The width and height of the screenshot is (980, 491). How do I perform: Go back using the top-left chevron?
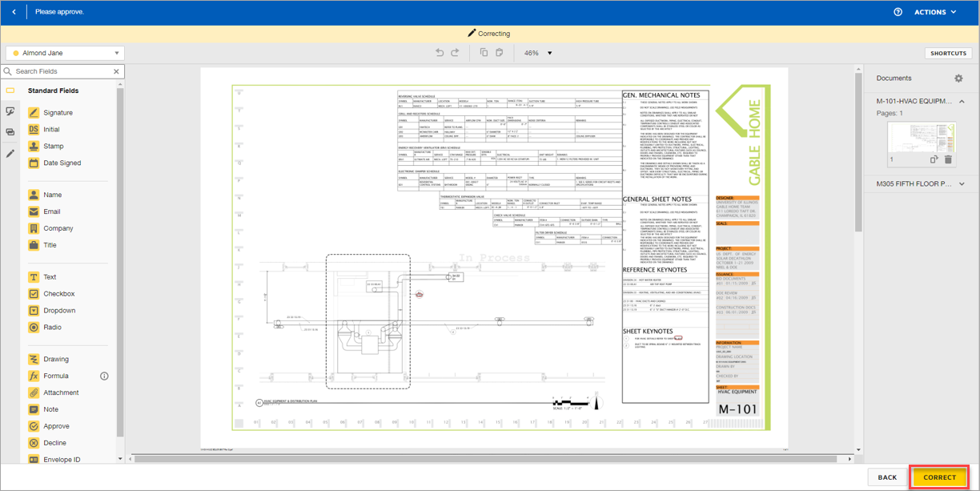[14, 12]
